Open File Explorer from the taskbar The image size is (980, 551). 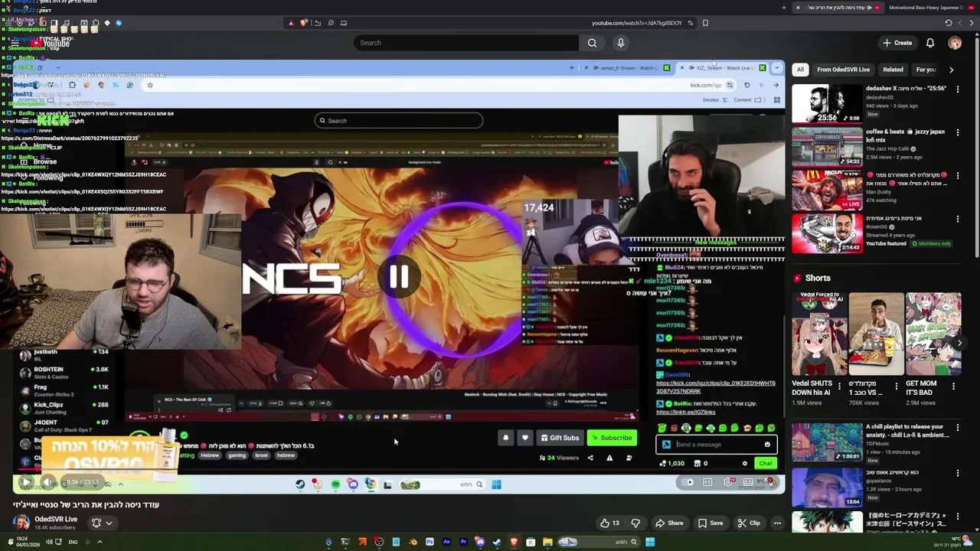tap(547, 543)
